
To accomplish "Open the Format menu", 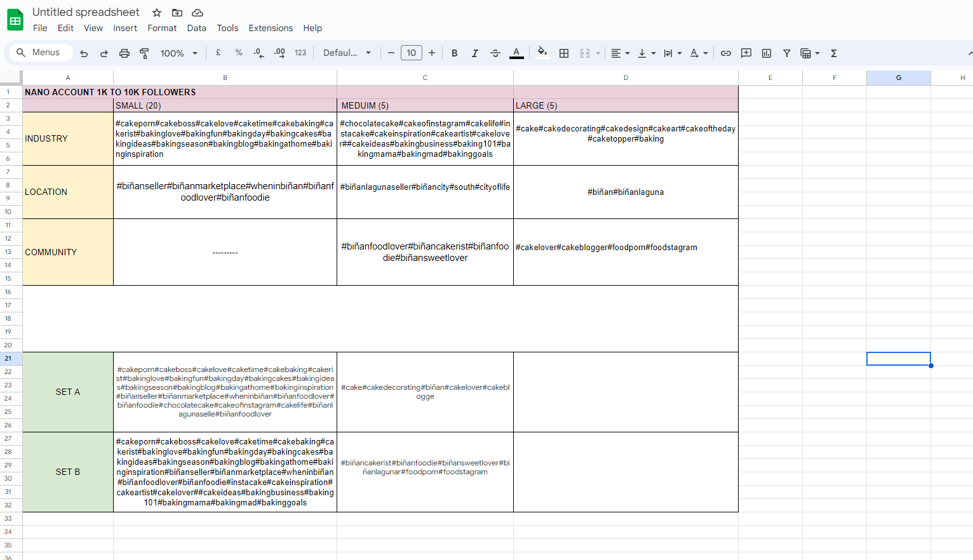I will (x=162, y=28).
